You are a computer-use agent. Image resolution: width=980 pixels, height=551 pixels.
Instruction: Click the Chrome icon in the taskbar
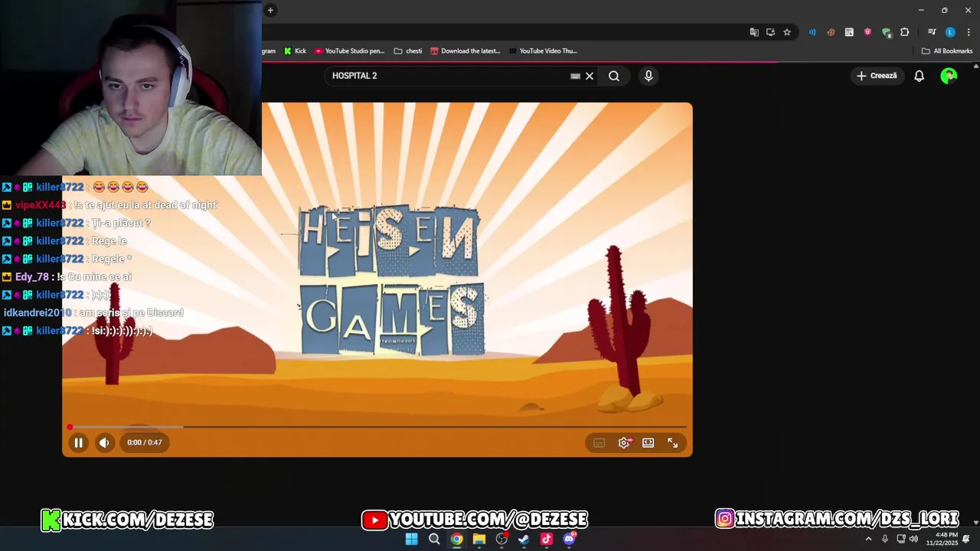[x=456, y=540]
